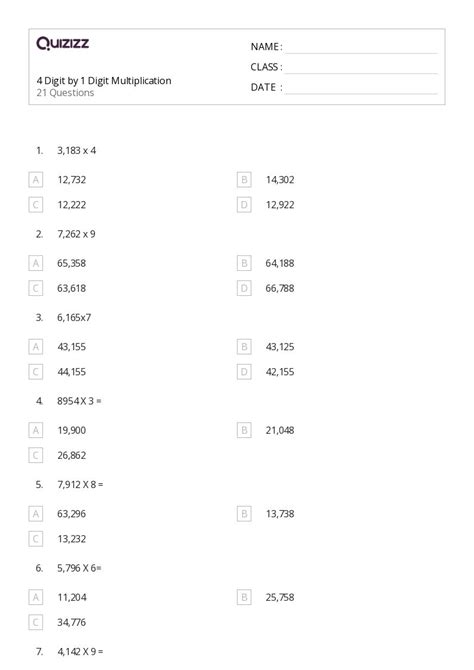
Task: Check option A box for 63,296
Action: 36,514
